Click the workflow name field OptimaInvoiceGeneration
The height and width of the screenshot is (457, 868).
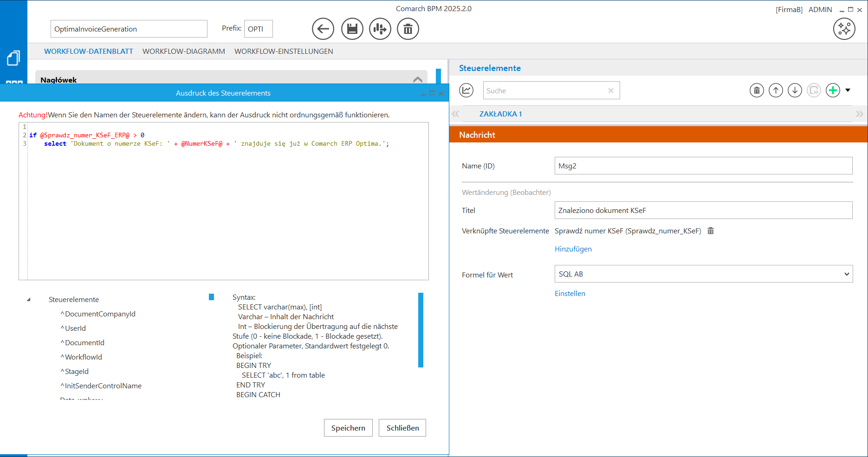129,29
